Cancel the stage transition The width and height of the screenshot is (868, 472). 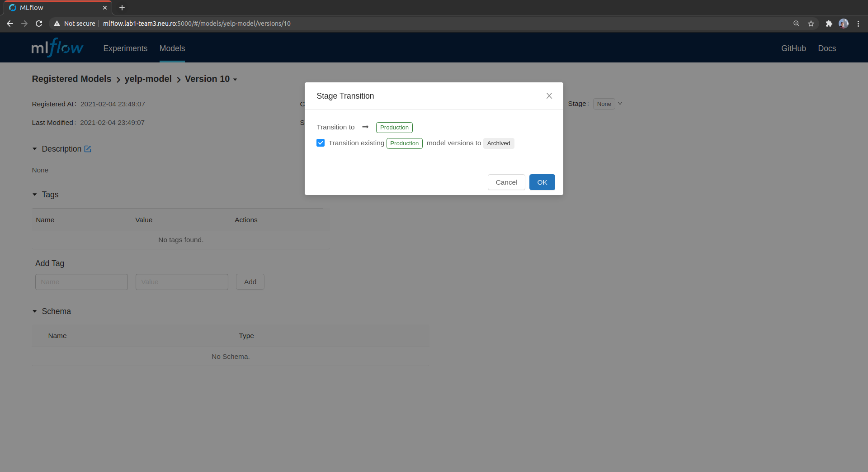tap(506, 182)
